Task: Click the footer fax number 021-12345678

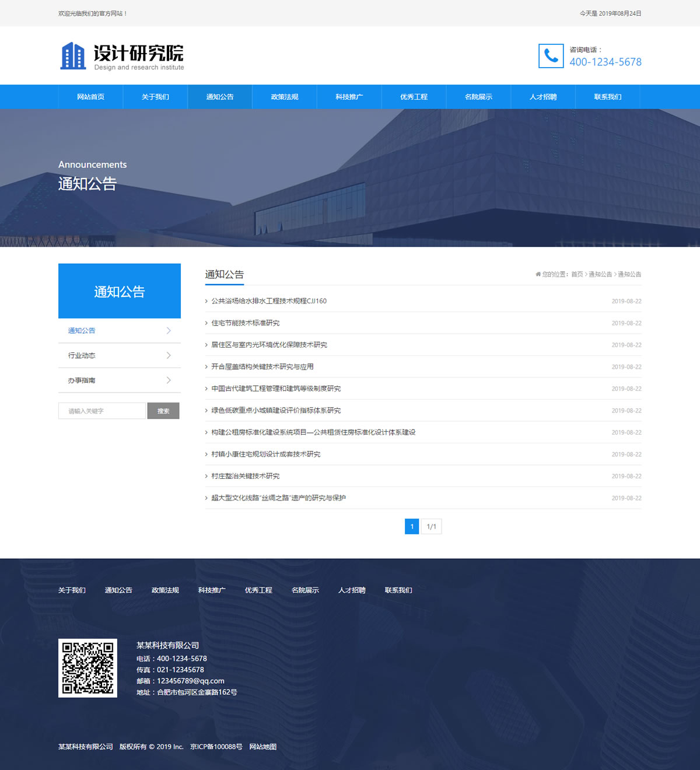Action: (180, 670)
